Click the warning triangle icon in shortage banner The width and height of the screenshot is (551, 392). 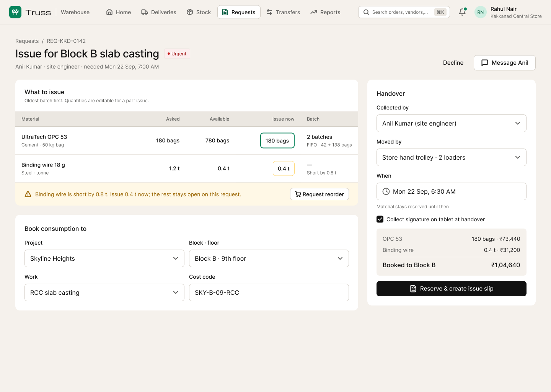coord(28,194)
